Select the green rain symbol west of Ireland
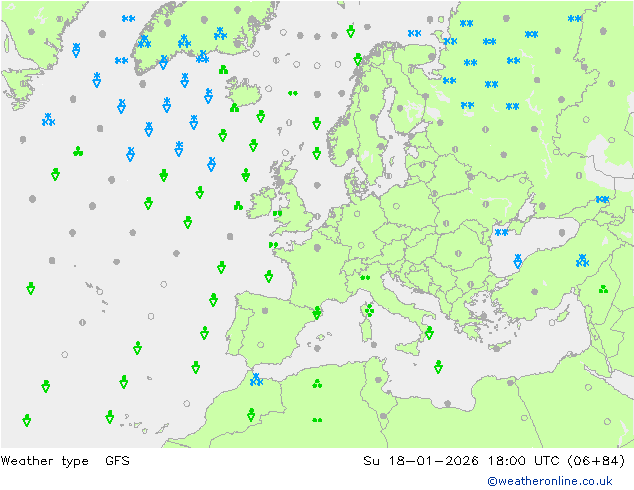Screen dimensions: 634x490 238,206
